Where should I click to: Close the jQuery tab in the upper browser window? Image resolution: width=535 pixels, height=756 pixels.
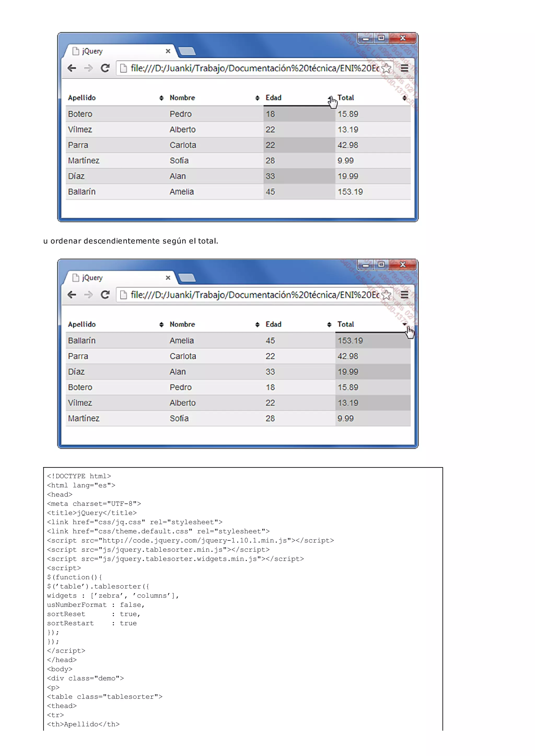point(168,51)
